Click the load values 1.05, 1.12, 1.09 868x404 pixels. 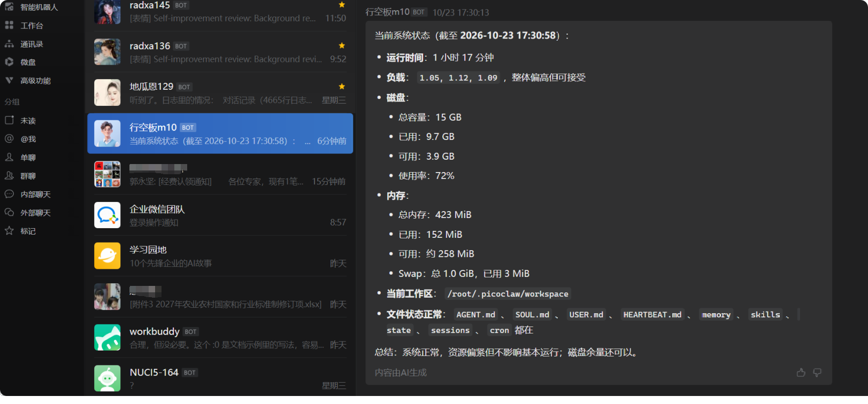458,78
